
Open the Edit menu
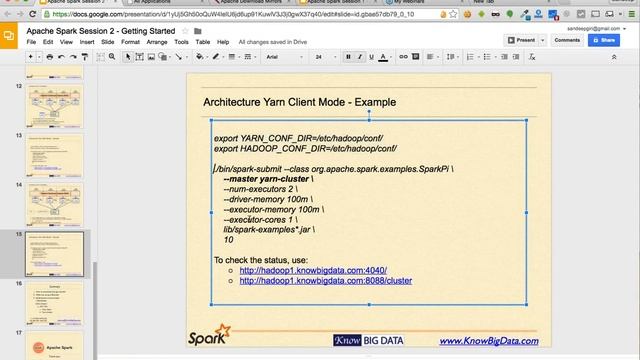coord(48,42)
